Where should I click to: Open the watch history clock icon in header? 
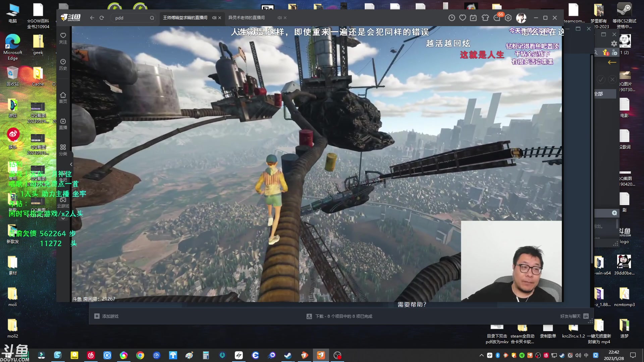click(452, 18)
